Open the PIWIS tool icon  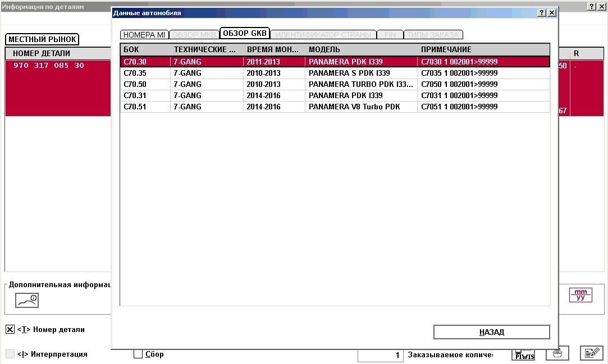524,354
